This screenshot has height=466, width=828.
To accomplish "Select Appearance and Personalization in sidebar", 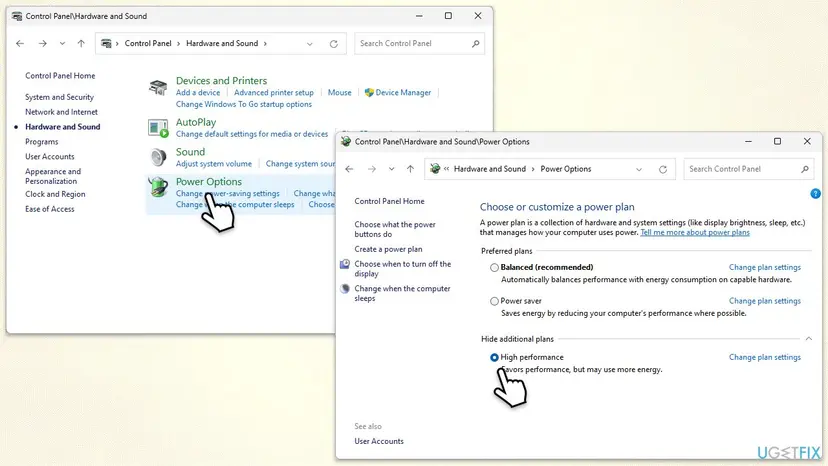I will [x=53, y=176].
